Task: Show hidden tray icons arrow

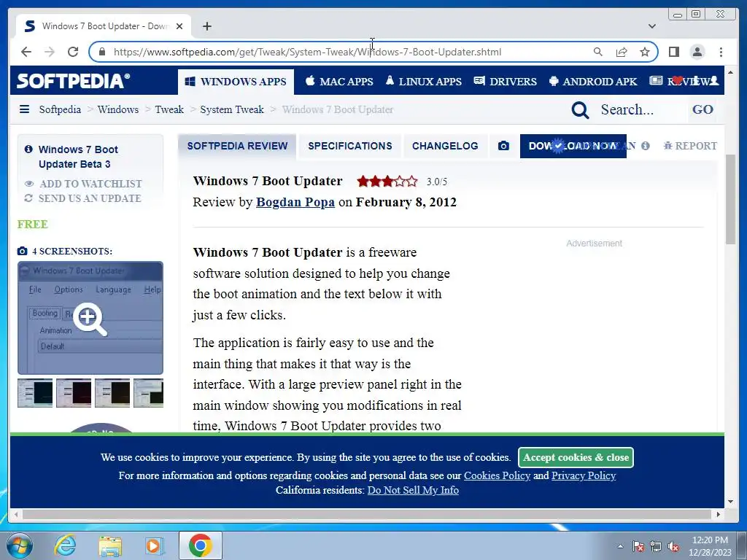Action: (620, 546)
